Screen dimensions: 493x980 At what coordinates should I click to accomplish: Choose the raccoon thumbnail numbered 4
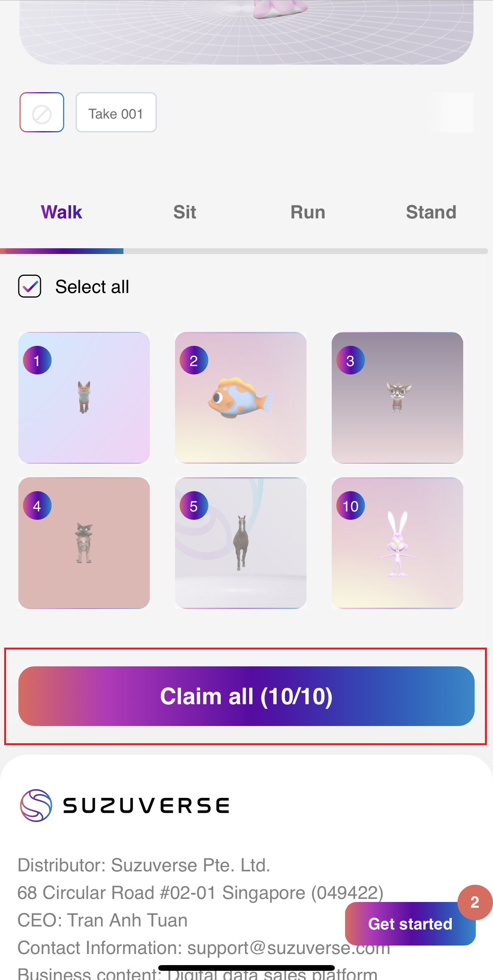(84, 543)
